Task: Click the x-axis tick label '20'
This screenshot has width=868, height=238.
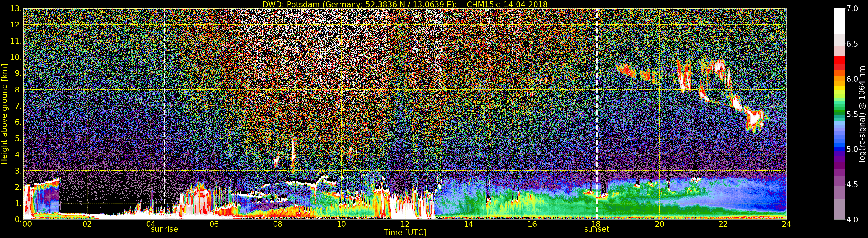Action: tap(659, 224)
